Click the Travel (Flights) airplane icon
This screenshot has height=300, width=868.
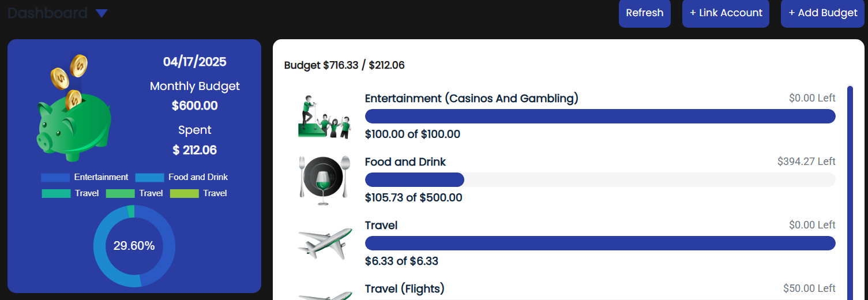pos(325,294)
